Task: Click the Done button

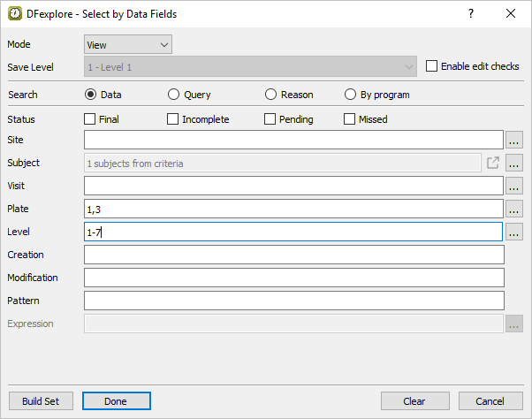Action: point(116,401)
